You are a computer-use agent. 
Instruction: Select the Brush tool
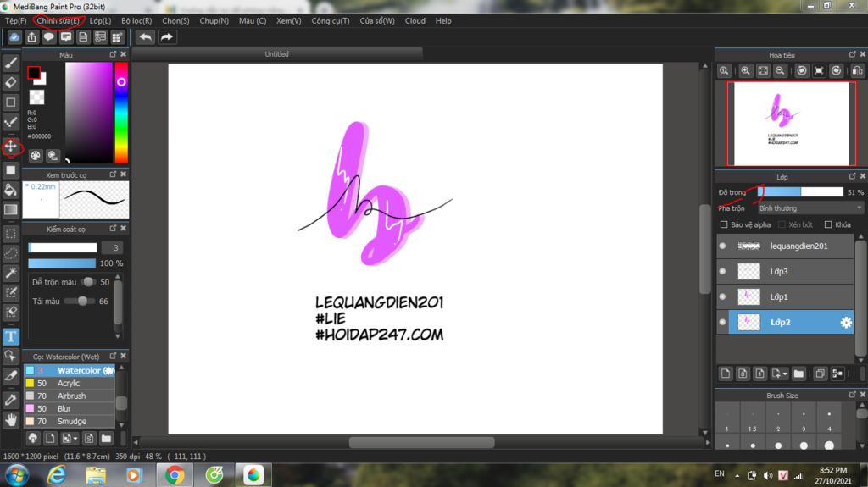[10, 63]
